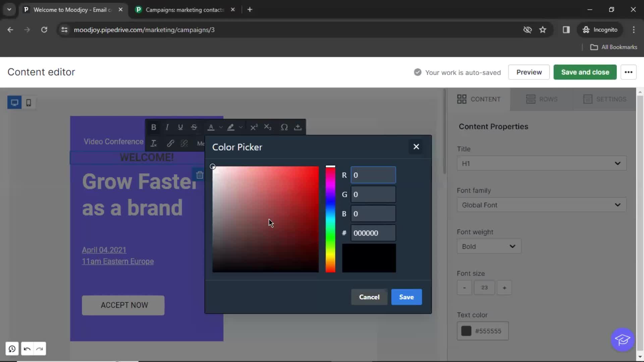The height and width of the screenshot is (362, 644).
Task: Toggle underline formatting
Action: pos(180,127)
